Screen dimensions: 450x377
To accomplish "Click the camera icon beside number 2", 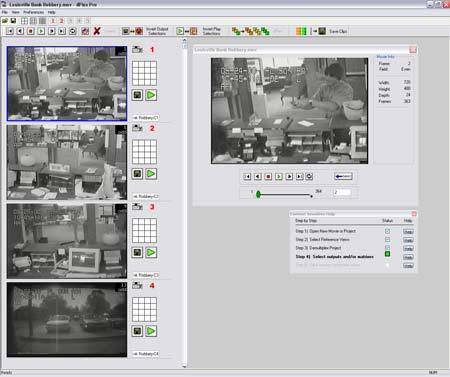I will (x=137, y=128).
